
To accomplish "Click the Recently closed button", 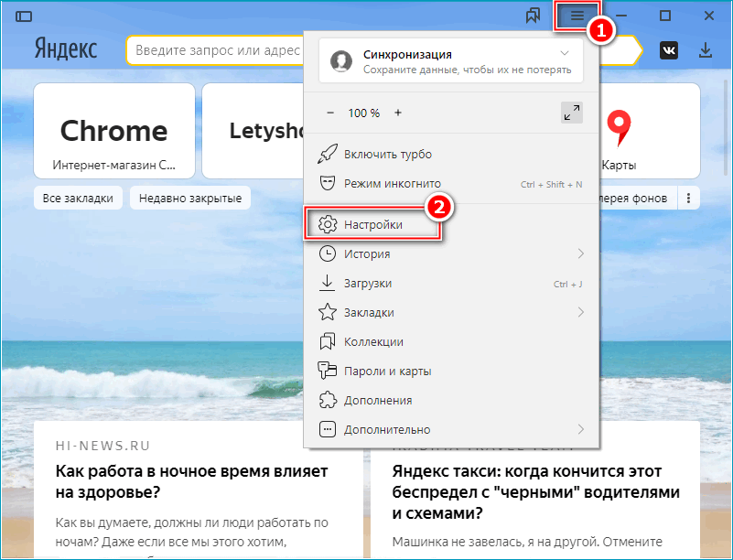I will tap(190, 199).
